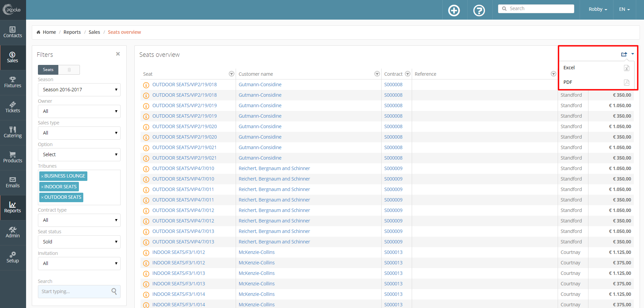Viewport: 644px width, 308px height.
Task: Show info for first INDOOR SEATS/F3/1/012 row
Action: click(146, 253)
